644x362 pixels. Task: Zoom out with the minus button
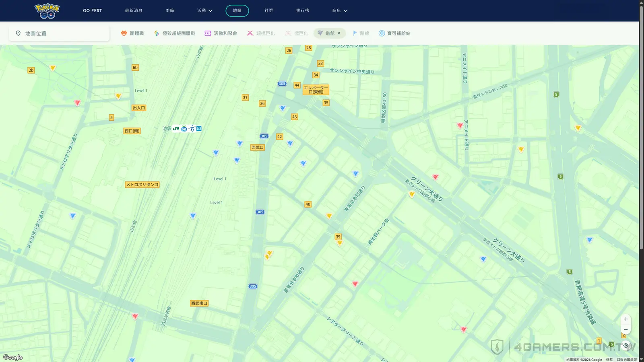[625, 329]
